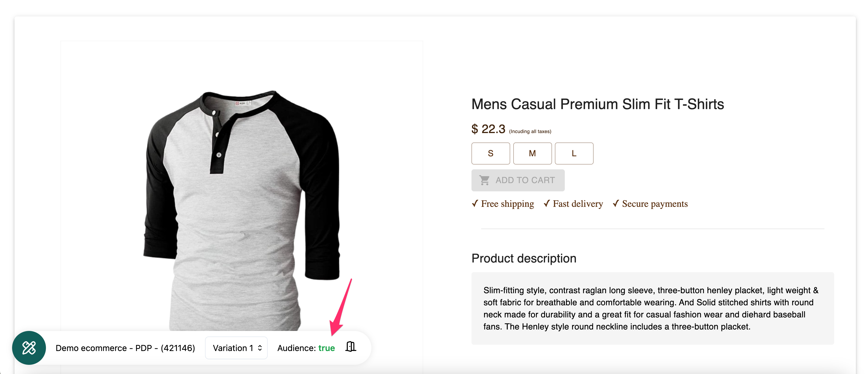Click the Mens Casual Premium product title

[597, 104]
